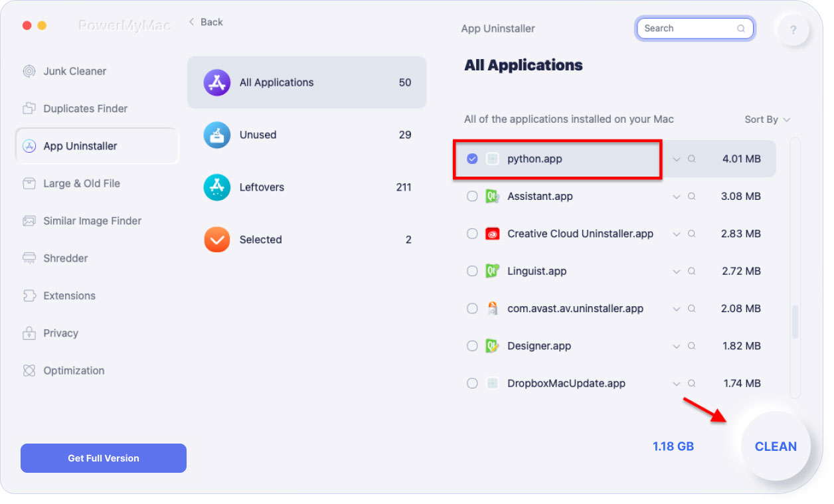The width and height of the screenshot is (834, 504).
Task: Reveal Linguist.app with its magnifier icon
Action: pos(692,272)
